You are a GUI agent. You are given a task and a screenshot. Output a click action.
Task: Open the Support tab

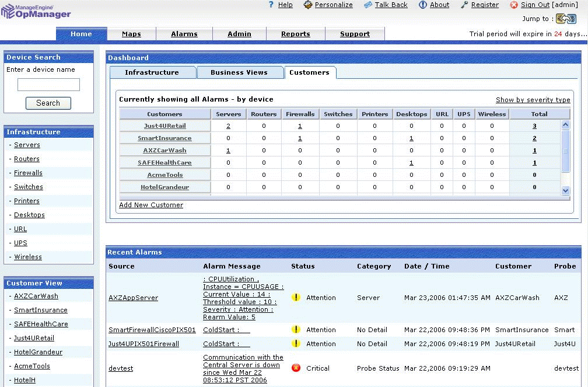[x=355, y=34]
